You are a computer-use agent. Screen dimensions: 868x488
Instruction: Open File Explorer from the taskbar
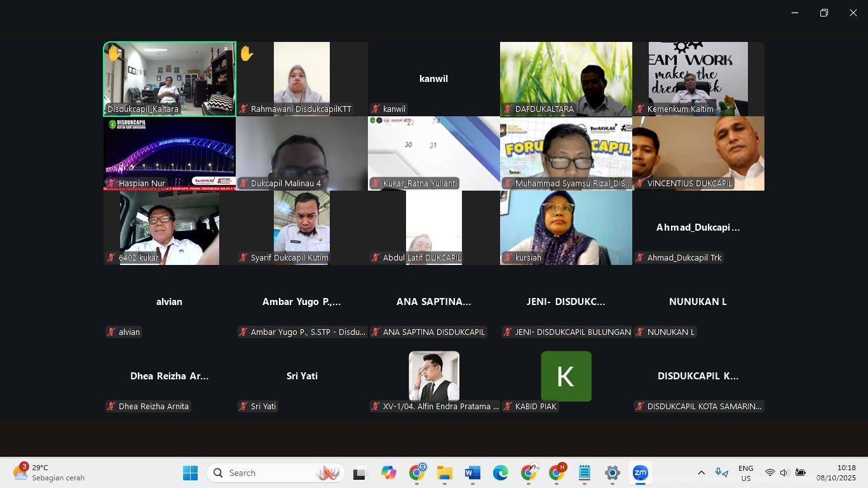pyautogui.click(x=444, y=473)
